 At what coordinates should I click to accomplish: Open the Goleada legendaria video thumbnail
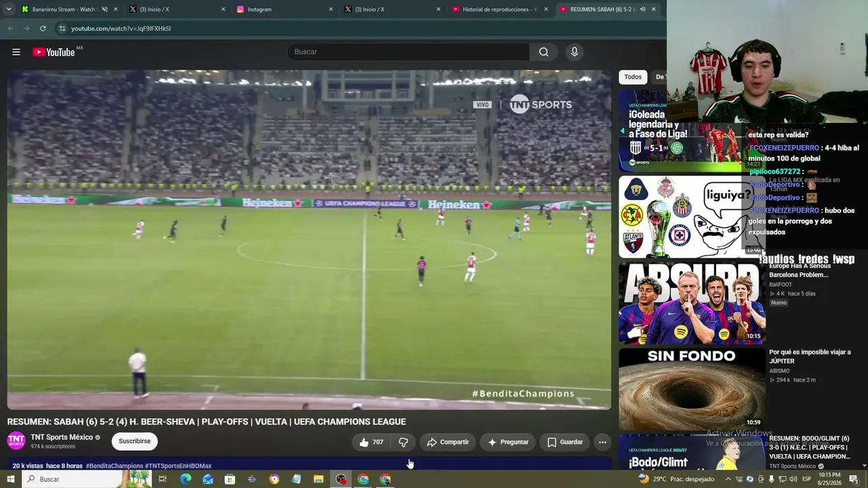692,130
